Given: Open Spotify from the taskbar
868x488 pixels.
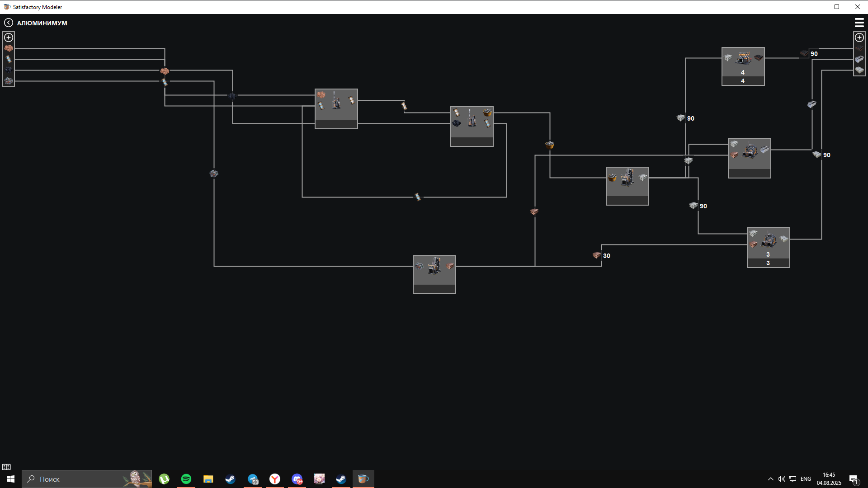Looking at the screenshot, I should [186, 479].
